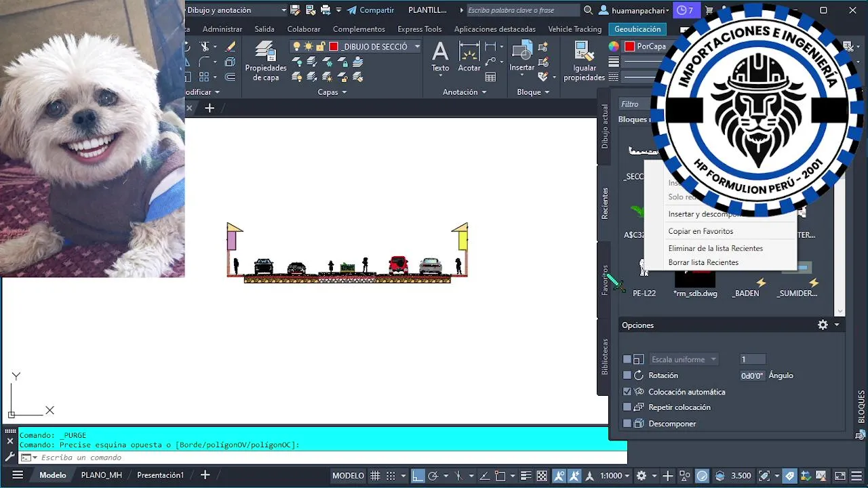Click the layer padlock icon in layer dropdown
This screenshot has height=488, width=868.
(320, 47)
